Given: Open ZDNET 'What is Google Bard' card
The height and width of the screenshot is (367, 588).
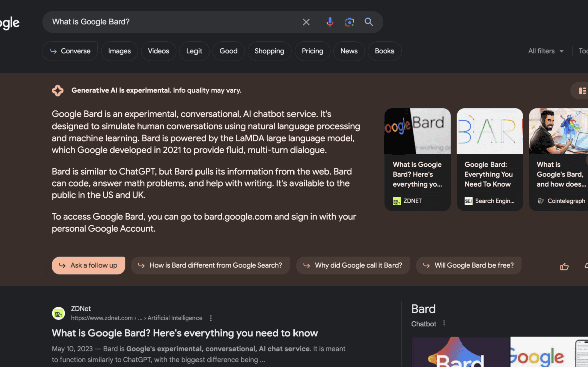Looking at the screenshot, I should (418, 160).
